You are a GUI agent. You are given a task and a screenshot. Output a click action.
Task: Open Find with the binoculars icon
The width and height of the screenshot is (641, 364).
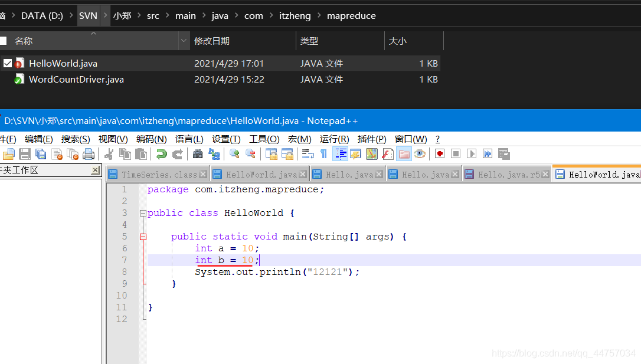click(198, 155)
